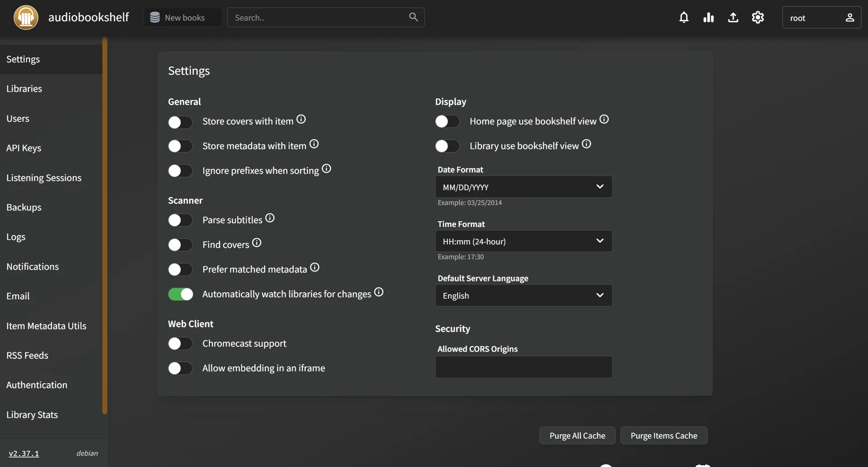Viewport: 868px width, 467px height.
Task: Enable Chromecast support toggle
Action: pyautogui.click(x=180, y=343)
